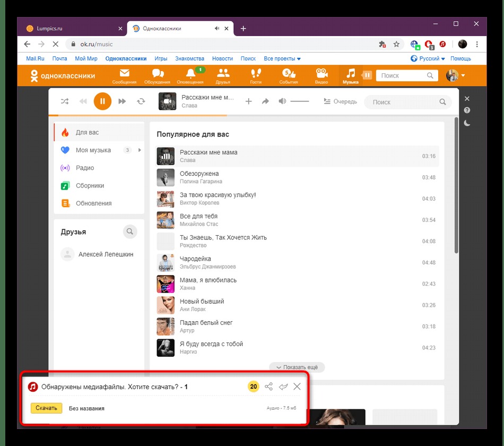Screen dimensions: 504x446
Task: Adjust the volume slider
Action: 300,101
